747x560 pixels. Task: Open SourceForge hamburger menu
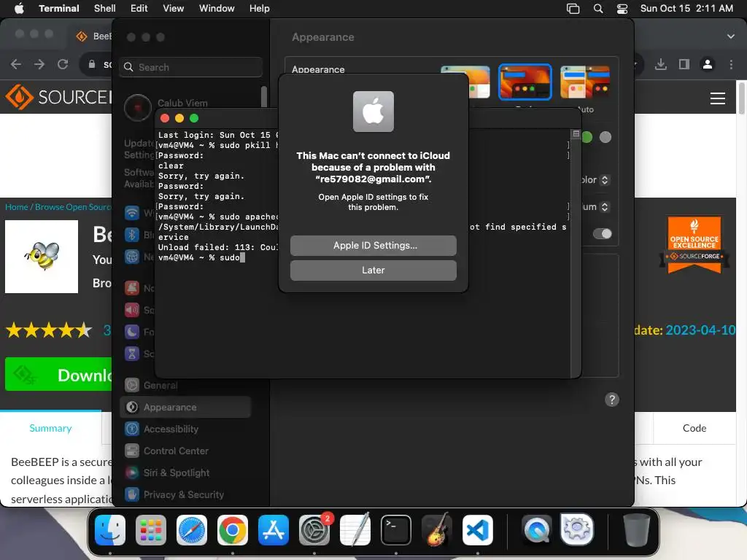tap(718, 98)
